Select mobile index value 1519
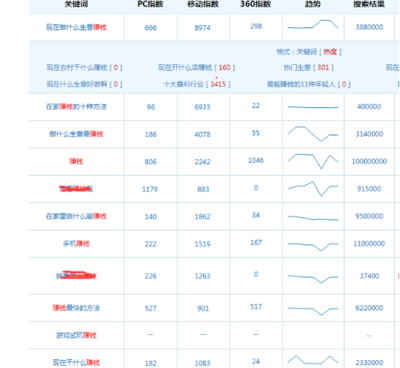Viewport: 400px width, 368px height. click(x=203, y=244)
